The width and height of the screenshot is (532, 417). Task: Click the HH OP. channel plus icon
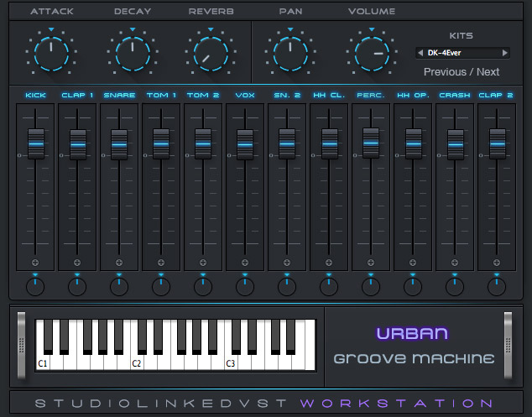pos(413,263)
